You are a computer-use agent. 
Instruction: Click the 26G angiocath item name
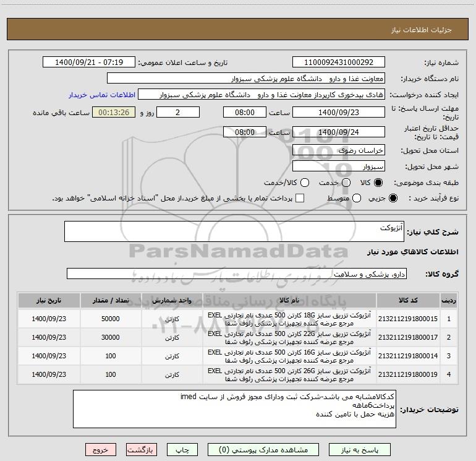289,374
